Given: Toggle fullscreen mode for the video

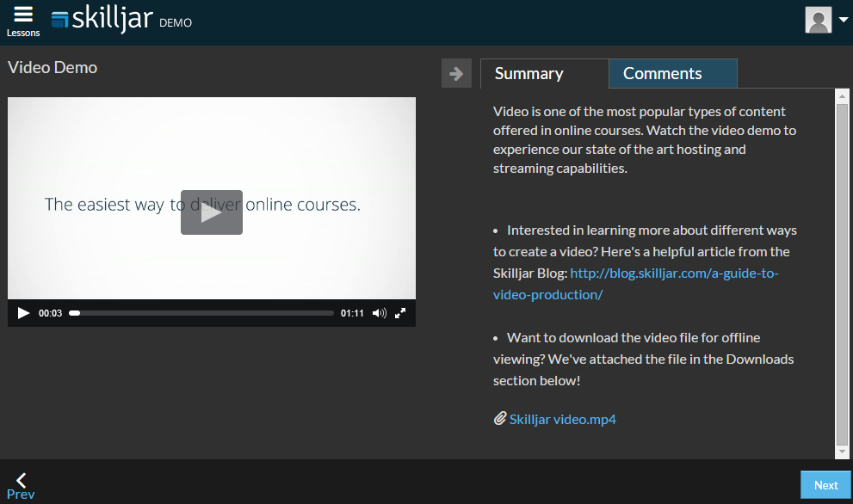Looking at the screenshot, I should click(400, 313).
